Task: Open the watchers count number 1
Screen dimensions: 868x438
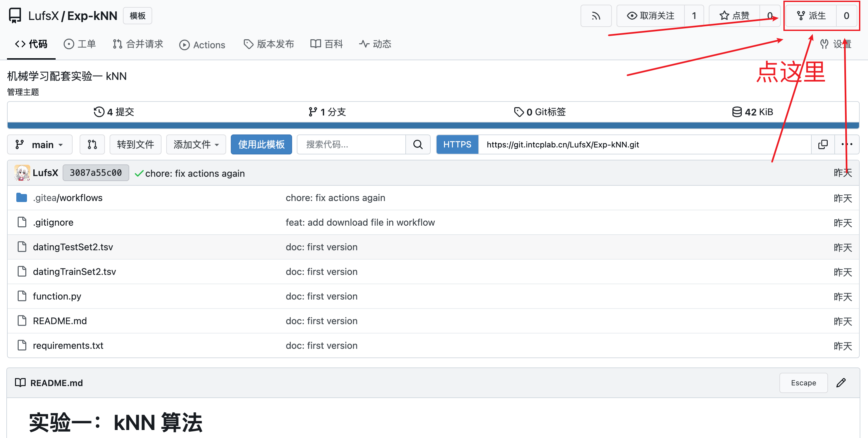Action: pyautogui.click(x=694, y=16)
